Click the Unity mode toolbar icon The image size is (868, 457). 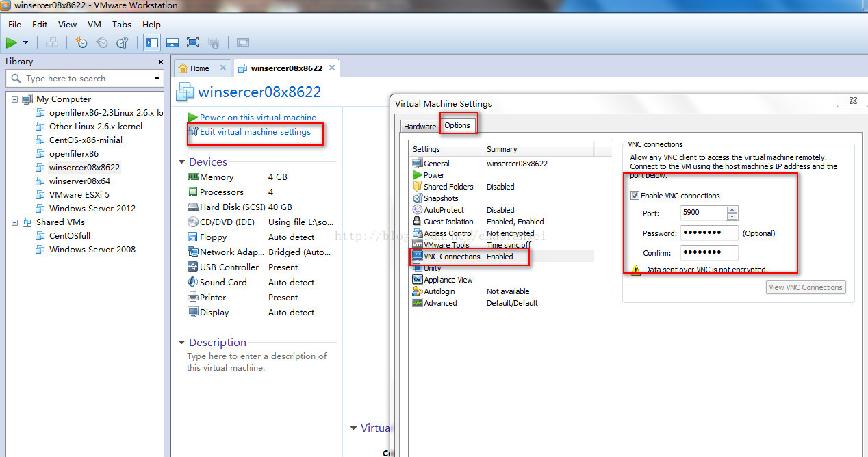(x=213, y=42)
